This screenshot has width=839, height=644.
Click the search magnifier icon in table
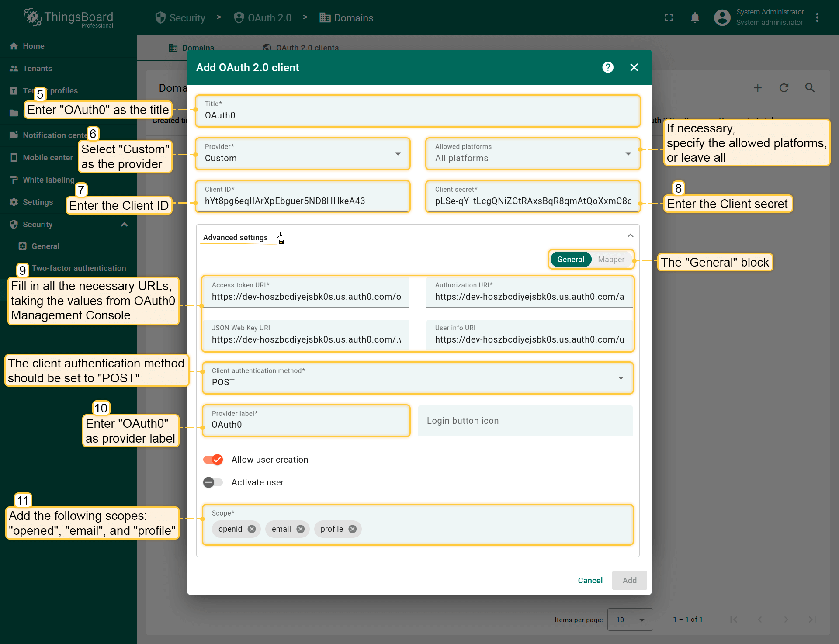pos(810,88)
